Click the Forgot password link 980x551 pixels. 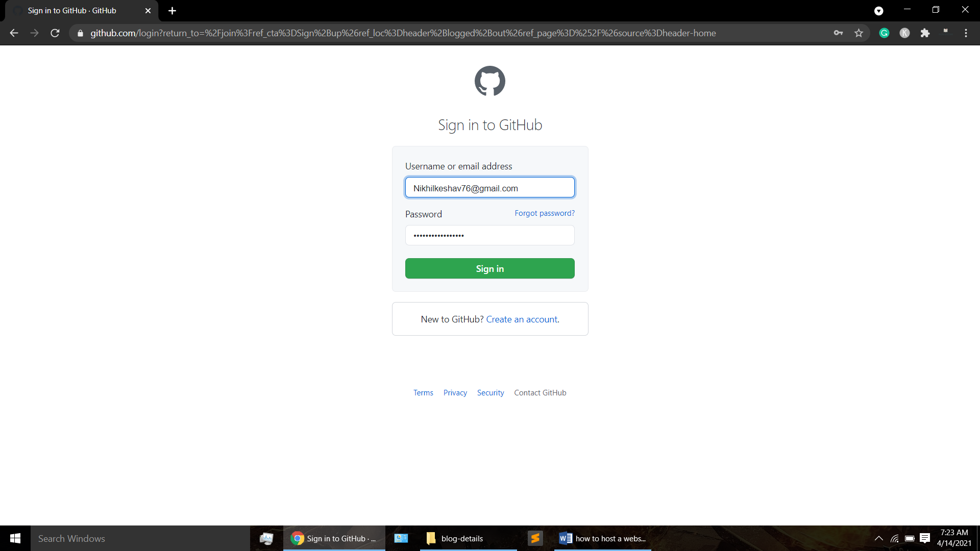tap(544, 213)
